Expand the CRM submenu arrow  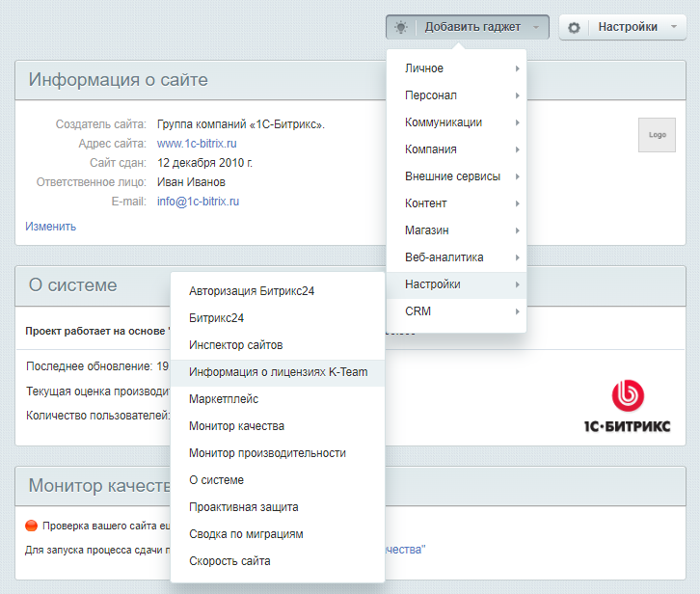pos(517,311)
